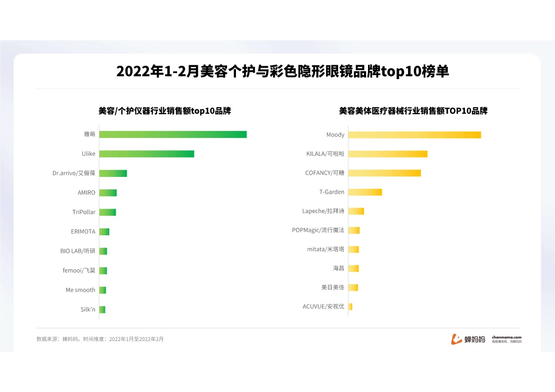
Task: Click the Moody yellow bar
Action: (x=415, y=135)
